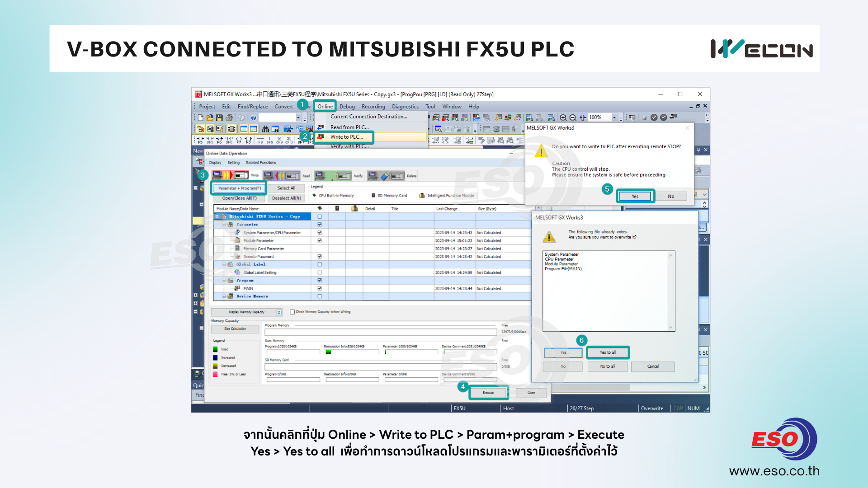
Task: Click the Execute button
Action: point(488,393)
